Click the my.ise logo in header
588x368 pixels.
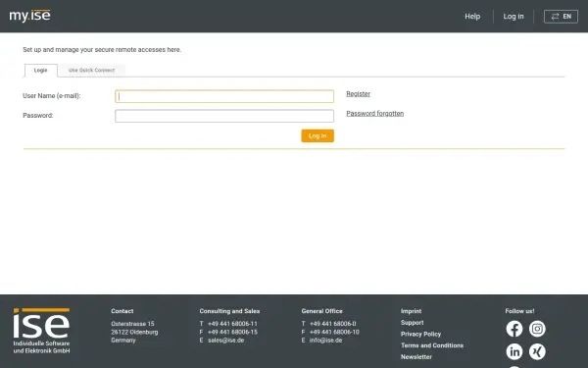29,16
